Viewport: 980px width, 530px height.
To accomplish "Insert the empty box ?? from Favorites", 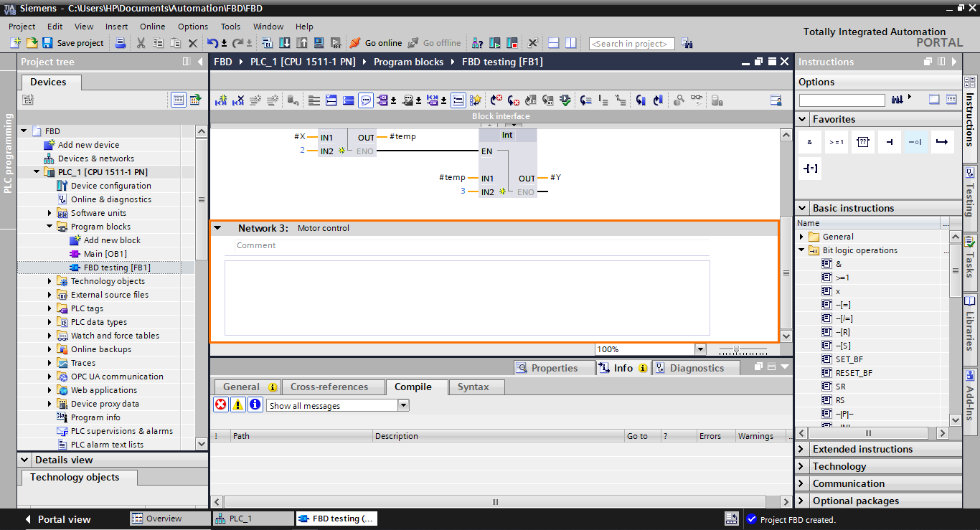I will coord(863,142).
